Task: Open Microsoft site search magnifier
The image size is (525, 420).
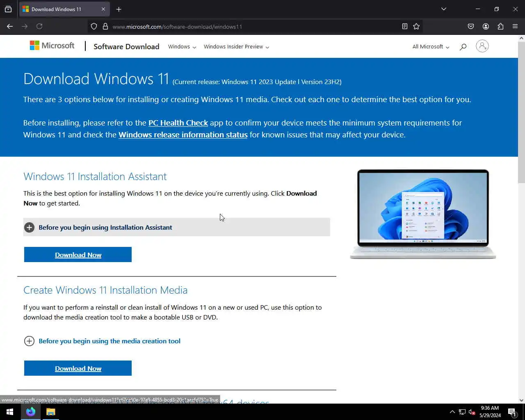Action: click(x=463, y=47)
